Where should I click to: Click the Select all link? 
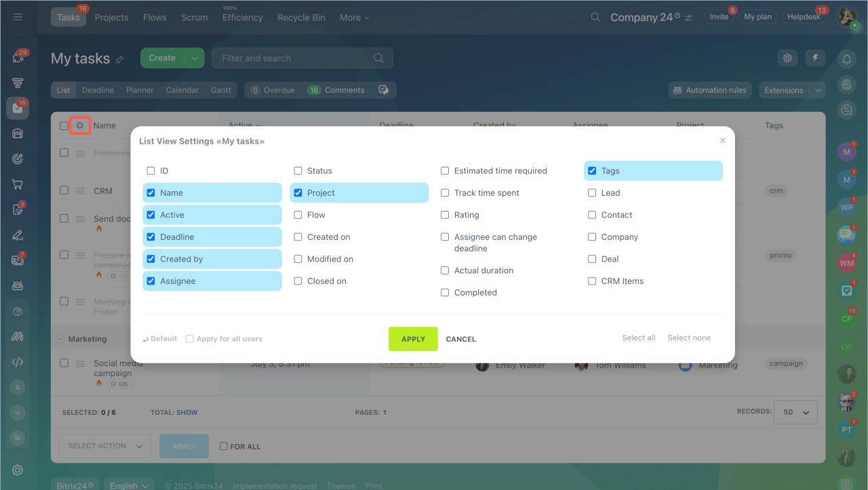click(x=638, y=338)
